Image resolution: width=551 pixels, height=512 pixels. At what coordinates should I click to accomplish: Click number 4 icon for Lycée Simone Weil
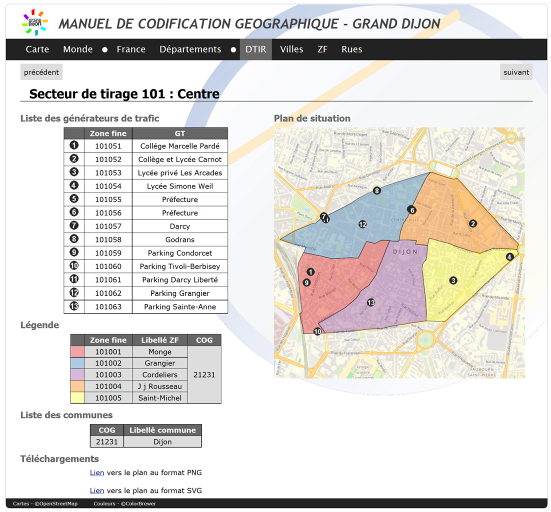[x=74, y=185]
